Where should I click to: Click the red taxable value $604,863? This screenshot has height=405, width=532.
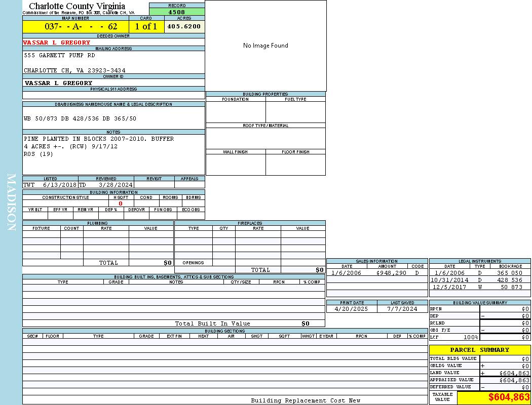coord(509,397)
